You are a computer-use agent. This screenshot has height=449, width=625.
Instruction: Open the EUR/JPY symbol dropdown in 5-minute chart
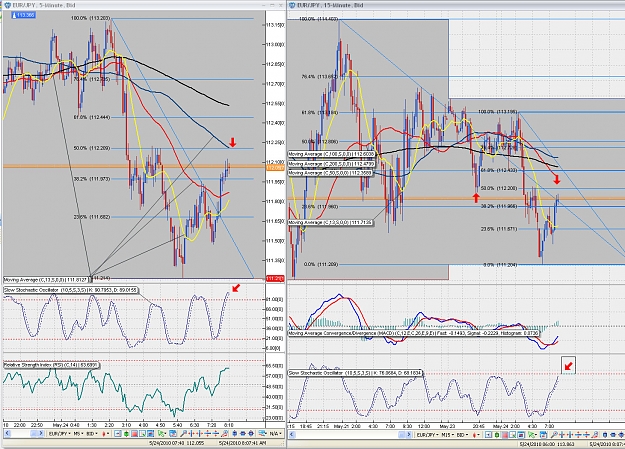point(59,433)
